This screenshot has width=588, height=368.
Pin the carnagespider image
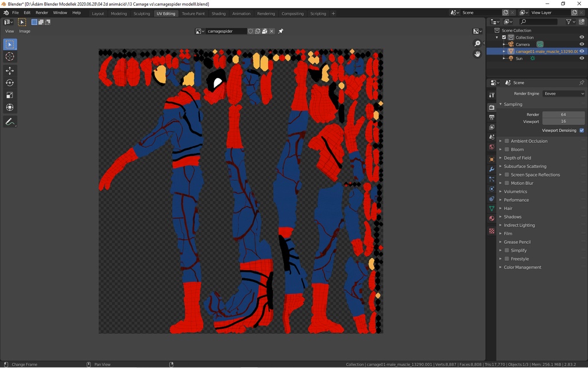(x=281, y=32)
